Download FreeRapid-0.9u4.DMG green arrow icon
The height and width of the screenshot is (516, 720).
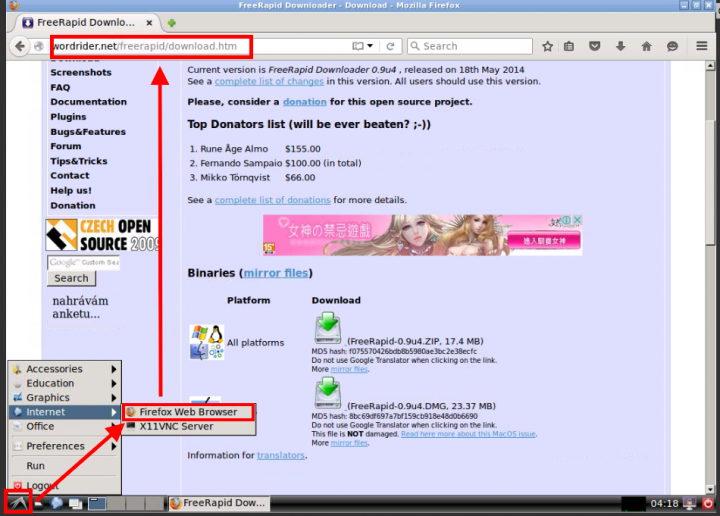pyautogui.click(x=328, y=393)
